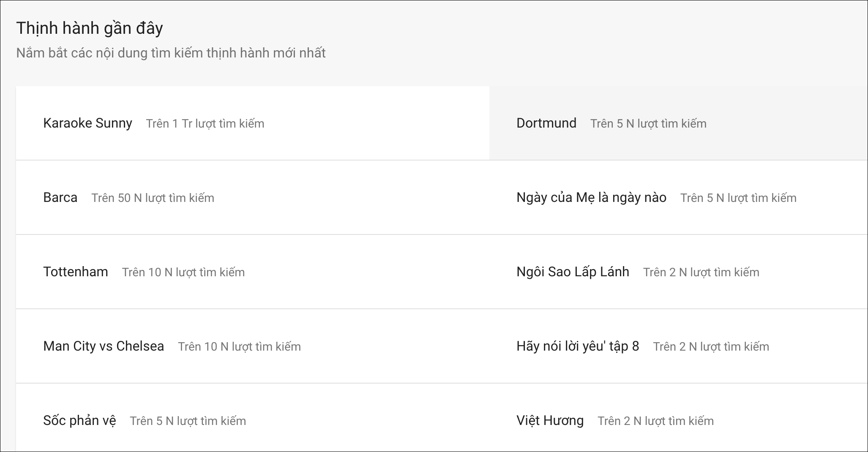Click the 'Thịnh hành gần đây' heading

click(90, 28)
